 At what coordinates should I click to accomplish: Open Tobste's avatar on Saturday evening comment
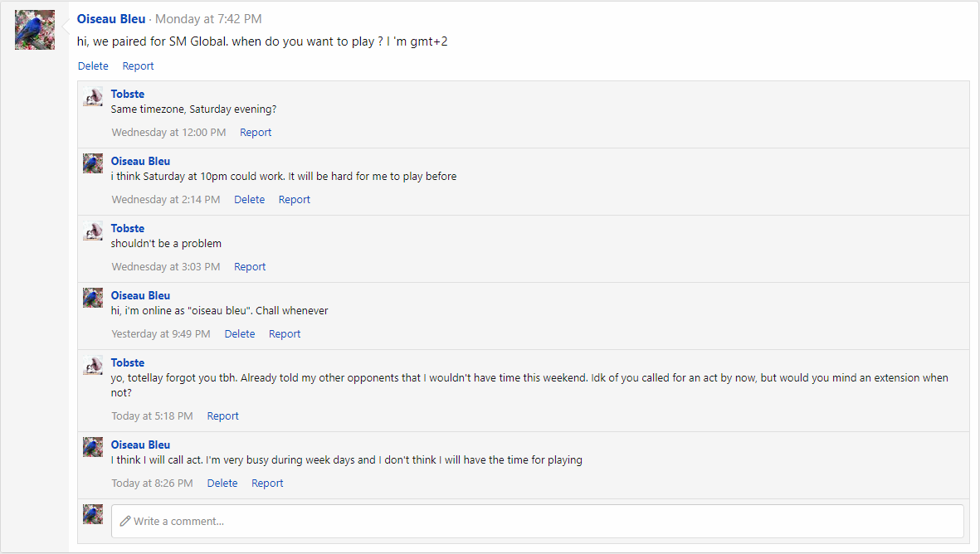pos(93,97)
